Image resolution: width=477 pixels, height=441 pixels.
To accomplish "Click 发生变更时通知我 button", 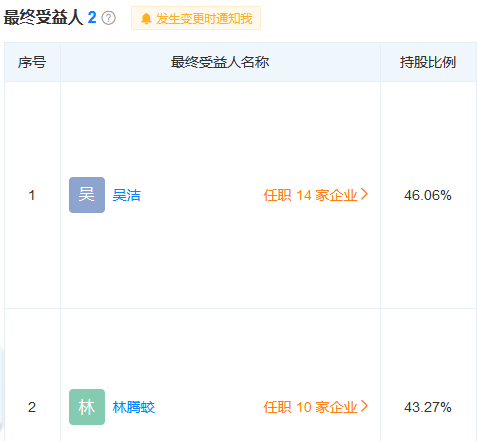I will (x=196, y=18).
